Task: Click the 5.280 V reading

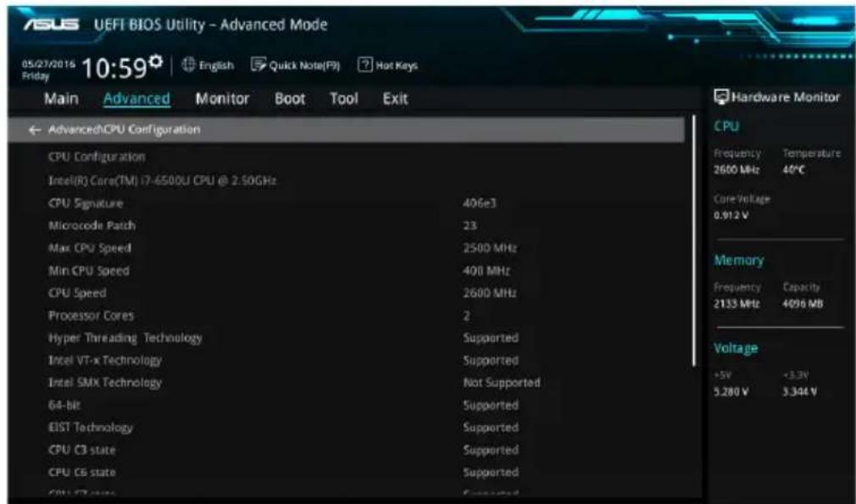Action: click(x=732, y=392)
